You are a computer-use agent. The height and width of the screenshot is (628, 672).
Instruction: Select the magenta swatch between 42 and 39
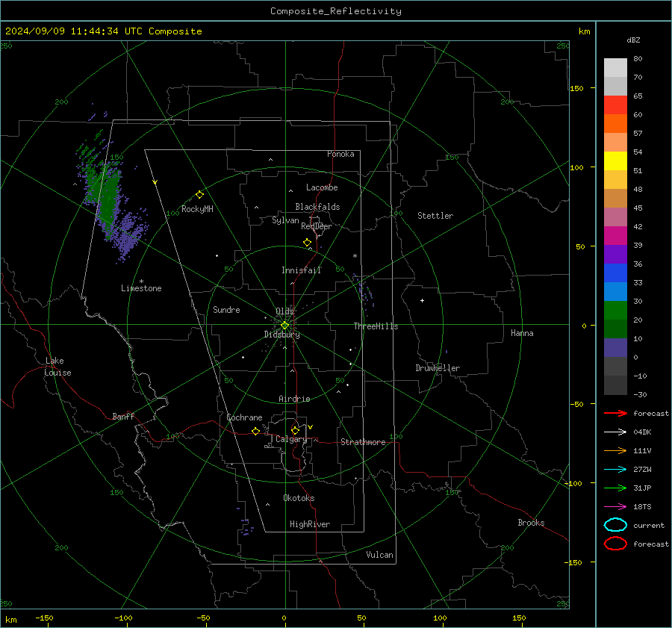point(615,235)
